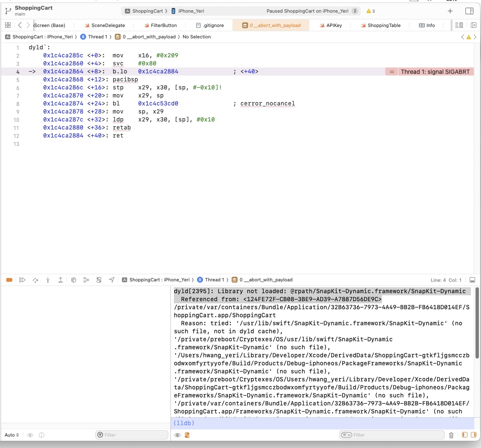481x448 pixels.
Task: Click variables view info icon
Action: pos(42,435)
